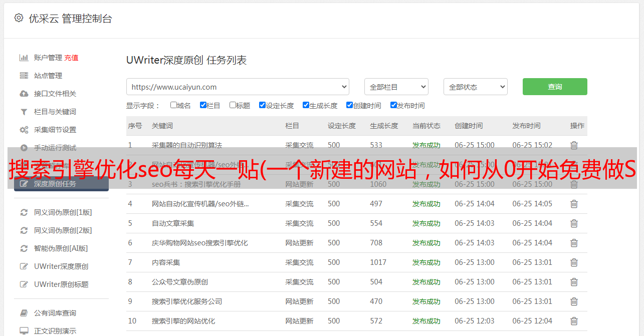The height and width of the screenshot is (336, 644).
Task: Click the refresh icon beside 智能伪原创[AI版]
Action: point(24,248)
